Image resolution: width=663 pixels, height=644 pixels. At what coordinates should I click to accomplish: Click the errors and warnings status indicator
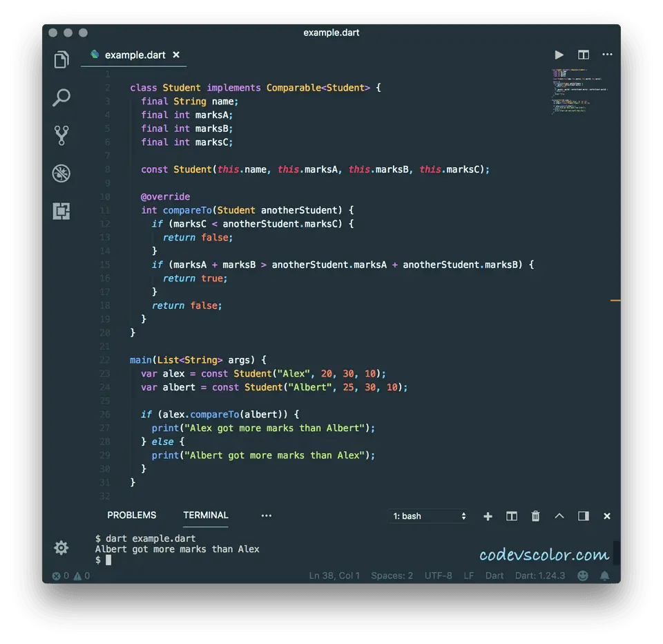point(70,576)
